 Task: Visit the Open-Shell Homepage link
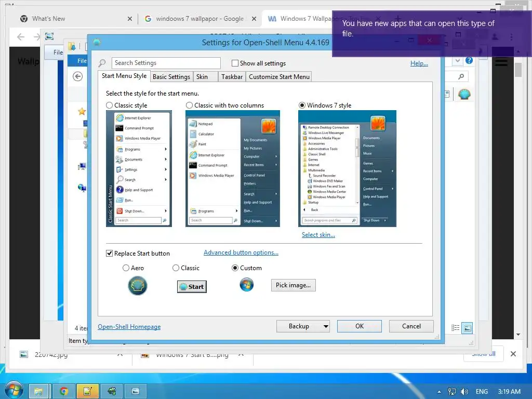click(129, 327)
